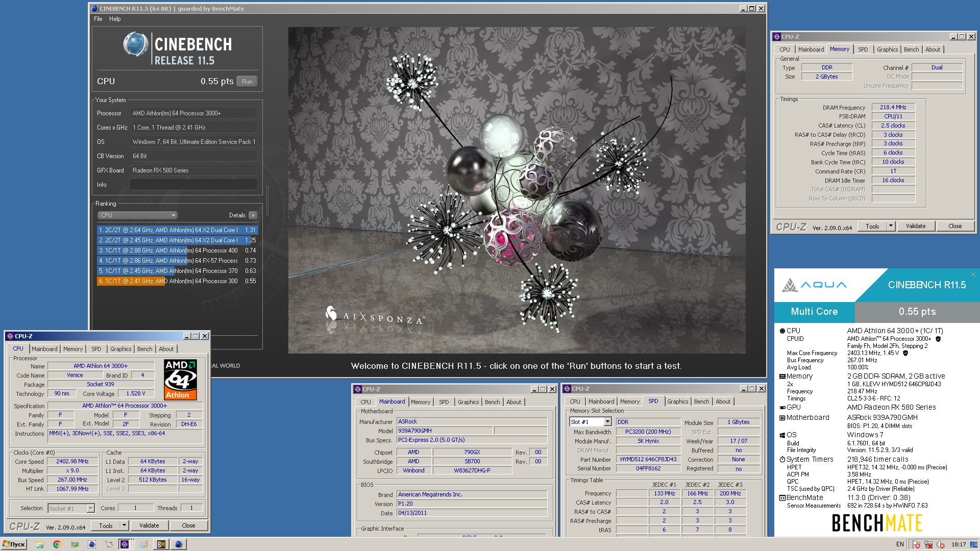Select ranking row 3 Athlon 64 Processor 400

click(x=177, y=251)
